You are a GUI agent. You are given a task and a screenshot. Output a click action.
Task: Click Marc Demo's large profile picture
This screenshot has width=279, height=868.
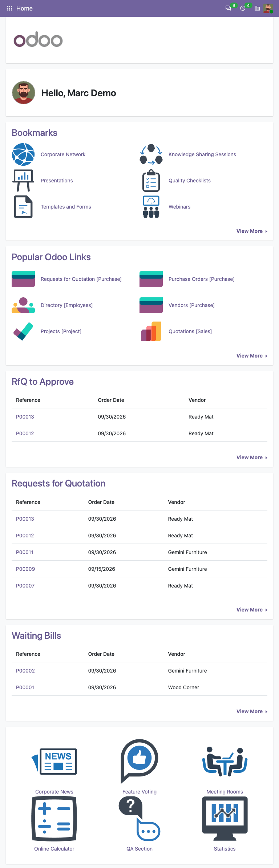(24, 93)
